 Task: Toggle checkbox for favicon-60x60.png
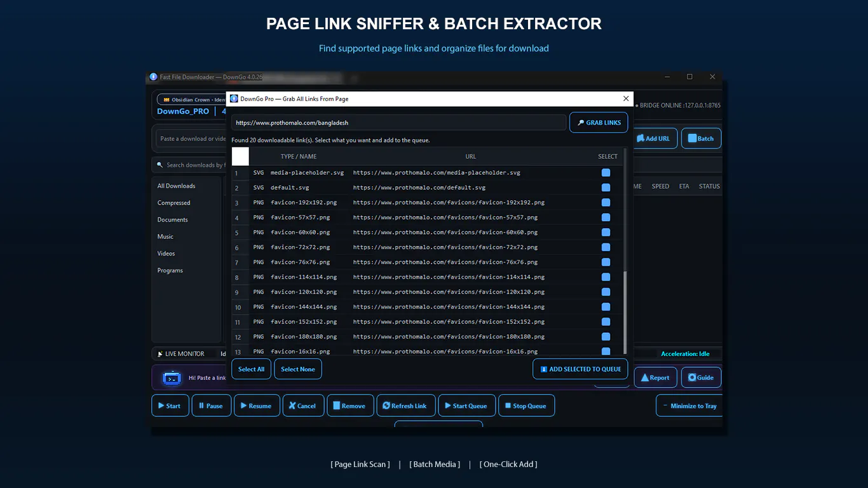point(606,233)
